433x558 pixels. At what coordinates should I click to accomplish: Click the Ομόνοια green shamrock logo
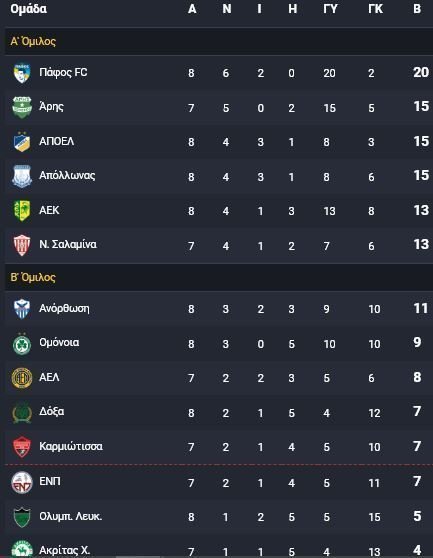coord(22,344)
